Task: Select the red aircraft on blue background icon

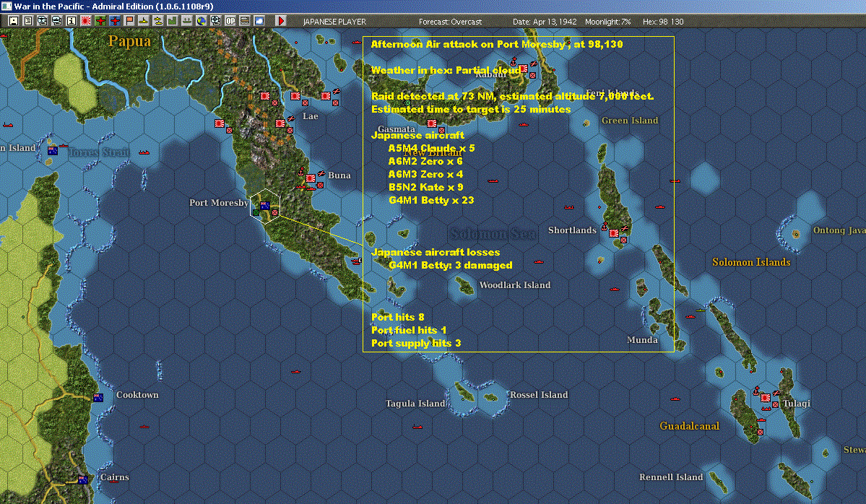Action: [x=114, y=21]
